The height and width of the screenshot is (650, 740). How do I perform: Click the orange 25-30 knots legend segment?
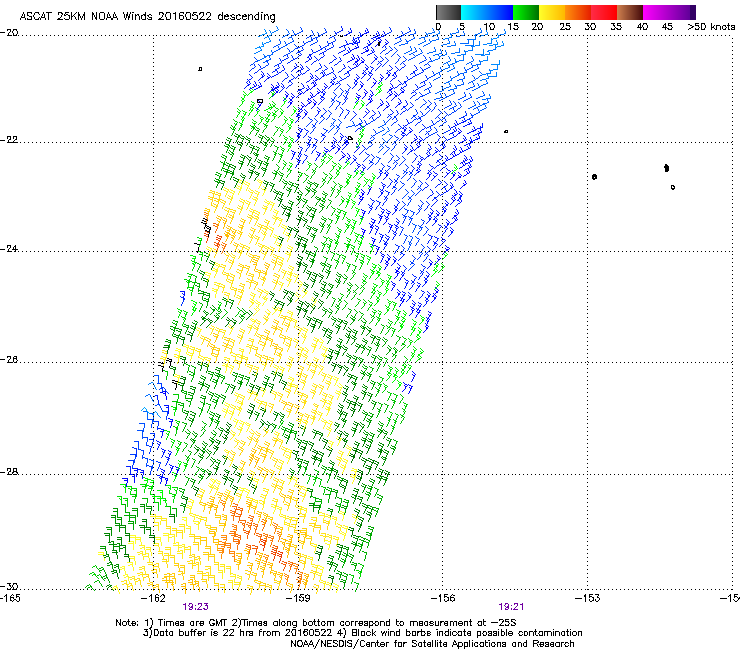[578, 12]
